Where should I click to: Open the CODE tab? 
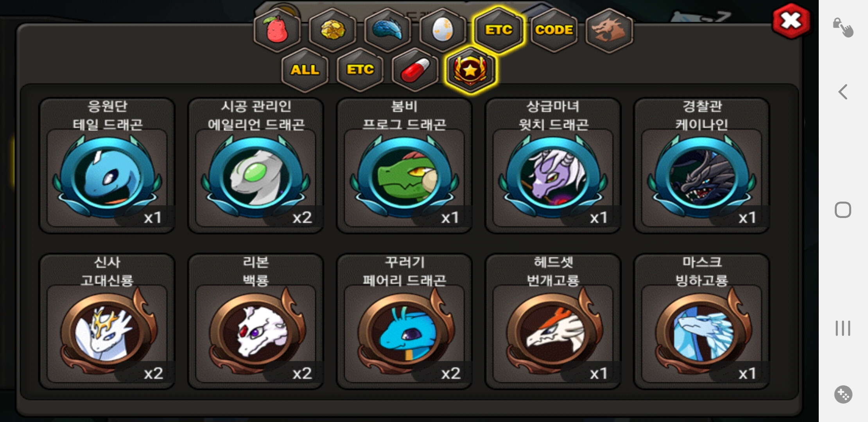(x=554, y=30)
